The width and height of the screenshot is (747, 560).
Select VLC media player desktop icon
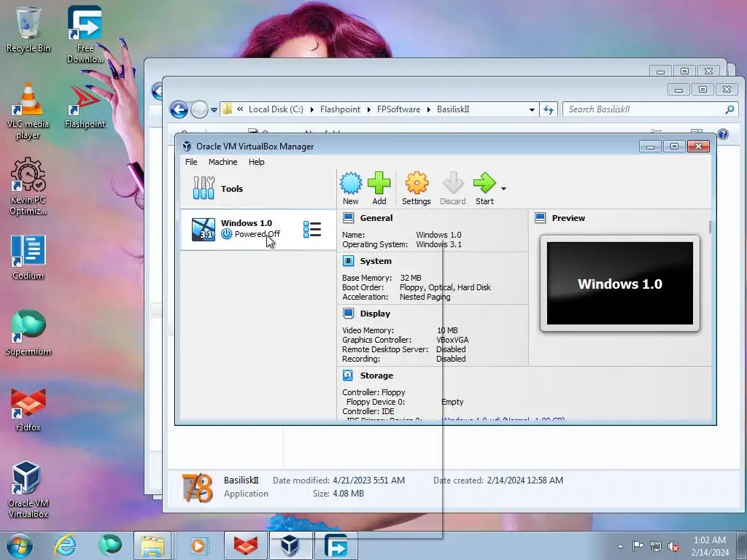[28, 111]
